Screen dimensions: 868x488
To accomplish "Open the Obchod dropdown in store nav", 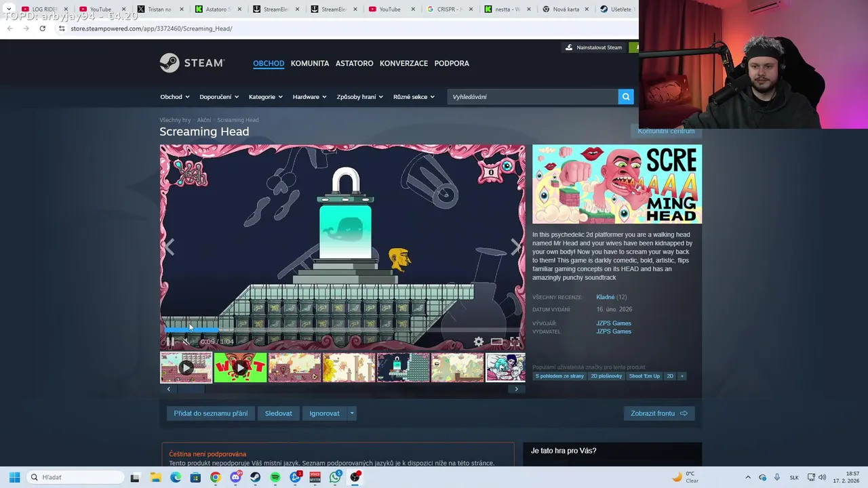I will pos(175,97).
